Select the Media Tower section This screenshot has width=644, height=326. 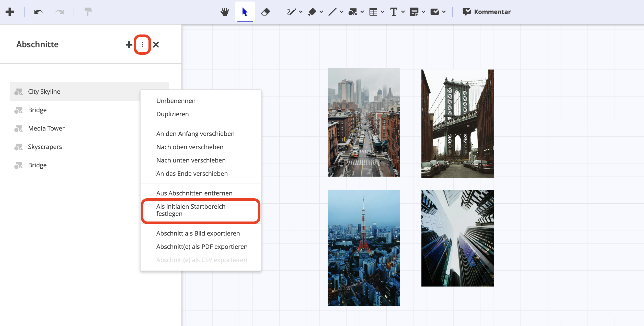46,128
